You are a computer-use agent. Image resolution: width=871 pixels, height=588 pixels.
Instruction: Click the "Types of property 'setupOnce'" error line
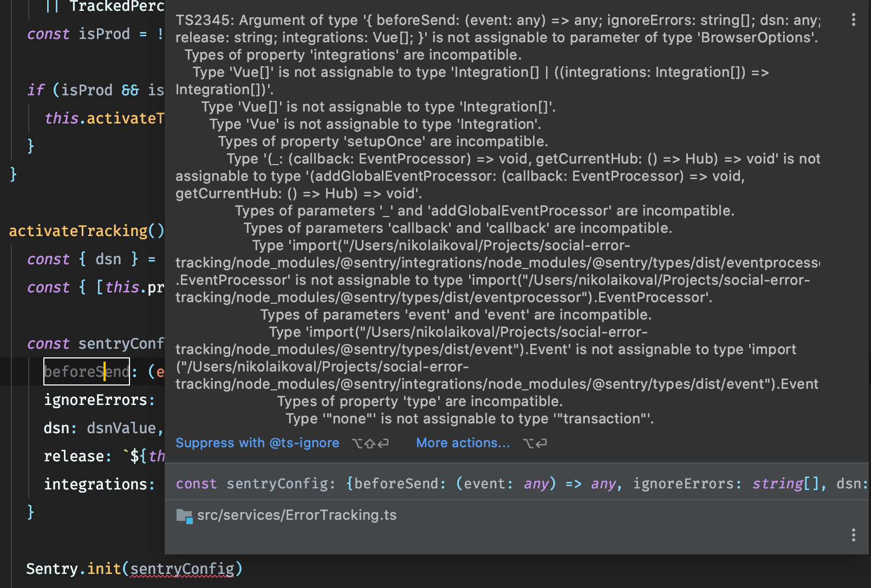tap(383, 141)
